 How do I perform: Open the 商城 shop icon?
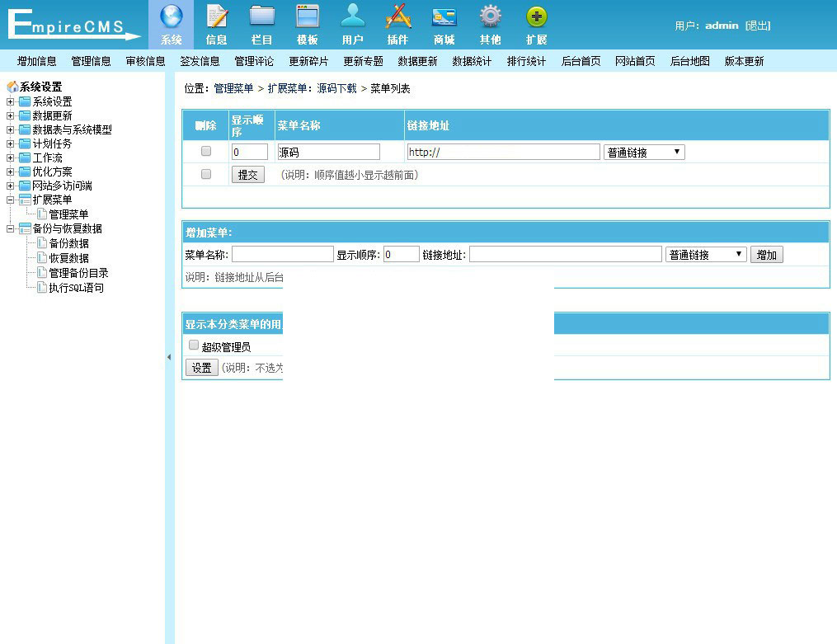click(444, 17)
